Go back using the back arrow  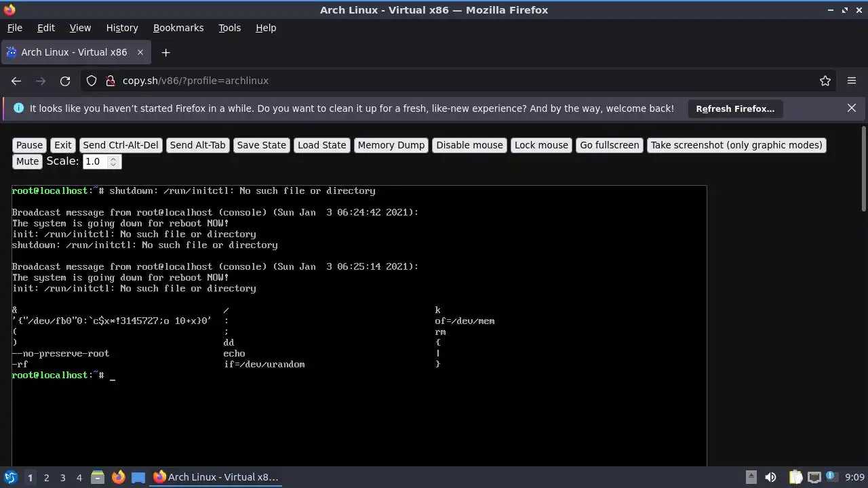click(x=16, y=81)
